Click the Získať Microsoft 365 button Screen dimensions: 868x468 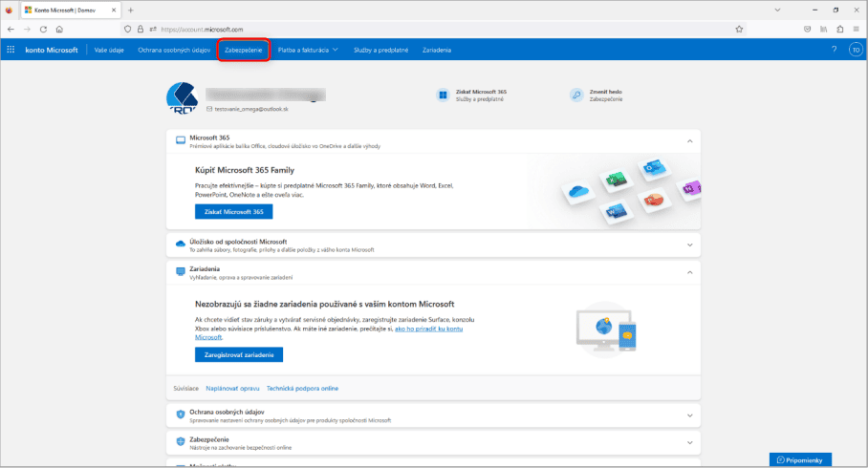[233, 211]
